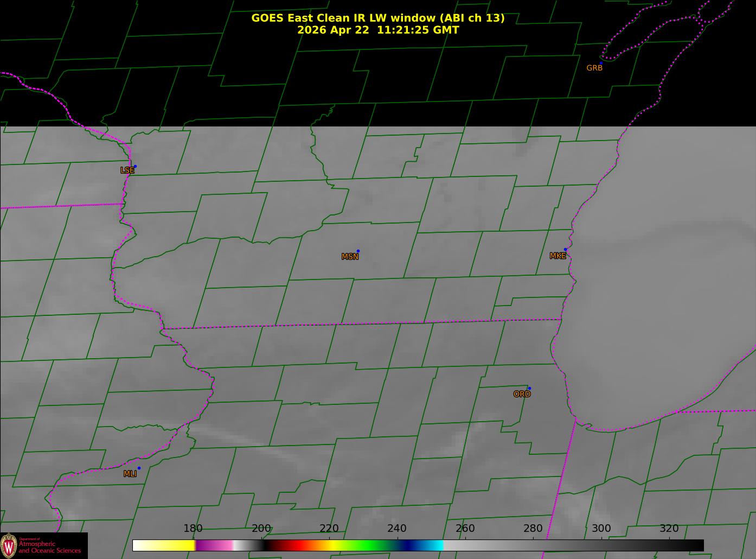Select the MSN station marker

click(358, 251)
